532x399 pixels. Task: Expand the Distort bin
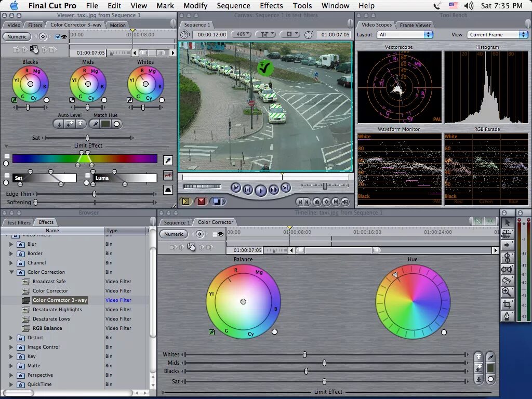[x=11, y=338]
